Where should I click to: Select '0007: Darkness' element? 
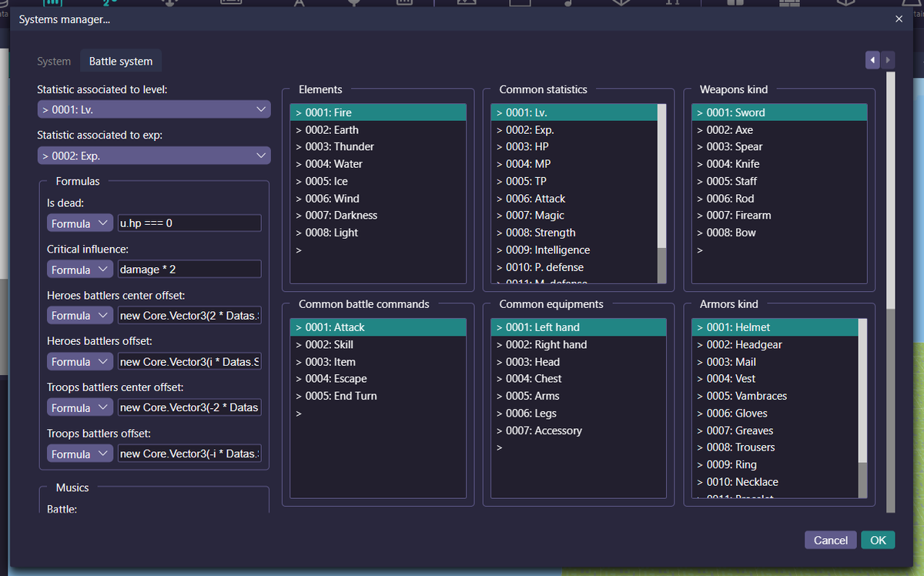click(378, 215)
